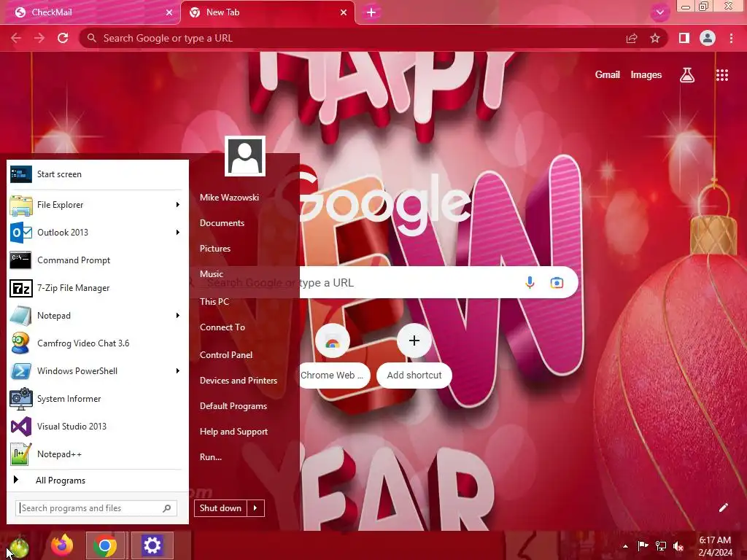
Task: Focus the Search programs and files box
Action: 96,508
